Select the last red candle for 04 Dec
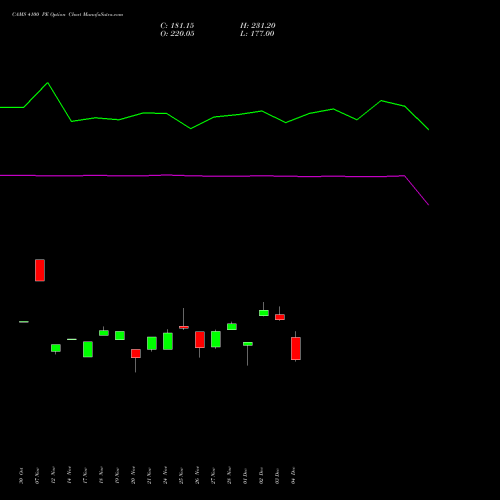500x500 pixels. (x=296, y=348)
